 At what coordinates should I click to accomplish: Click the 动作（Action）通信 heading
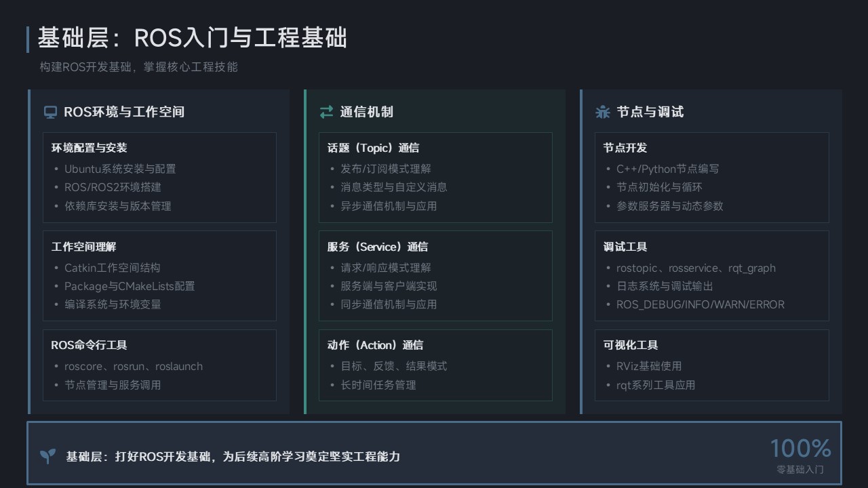pos(375,345)
